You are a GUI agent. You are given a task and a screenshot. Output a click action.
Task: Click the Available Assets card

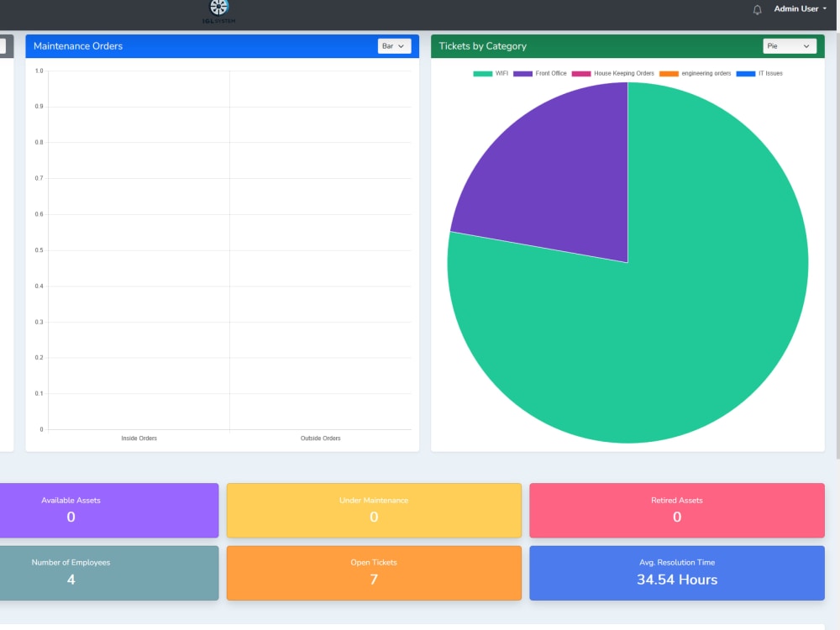point(109,510)
